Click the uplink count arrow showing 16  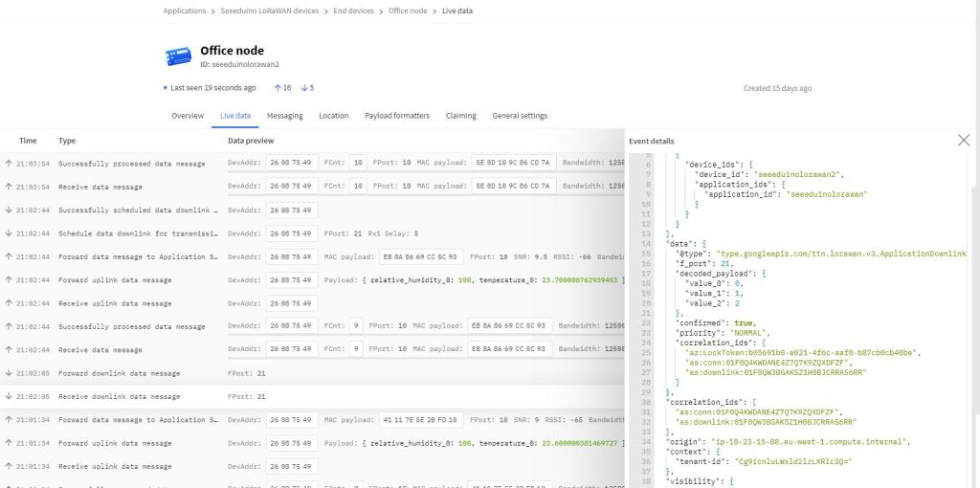click(278, 88)
